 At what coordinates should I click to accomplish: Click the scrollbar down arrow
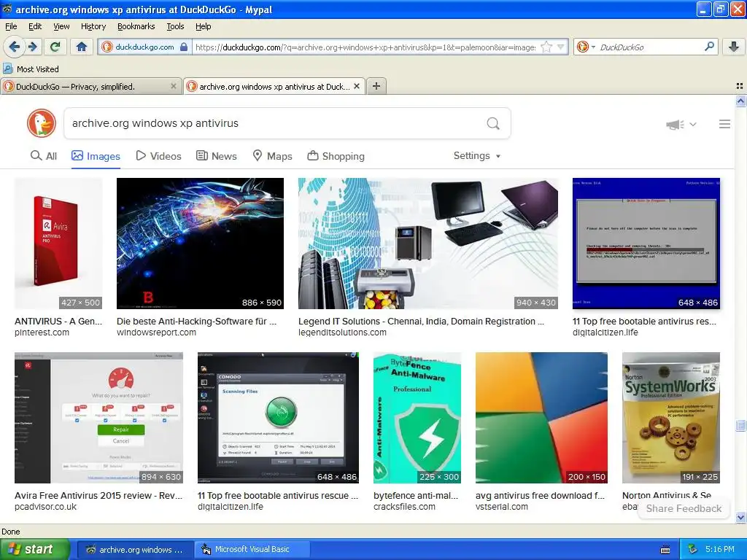(x=741, y=517)
